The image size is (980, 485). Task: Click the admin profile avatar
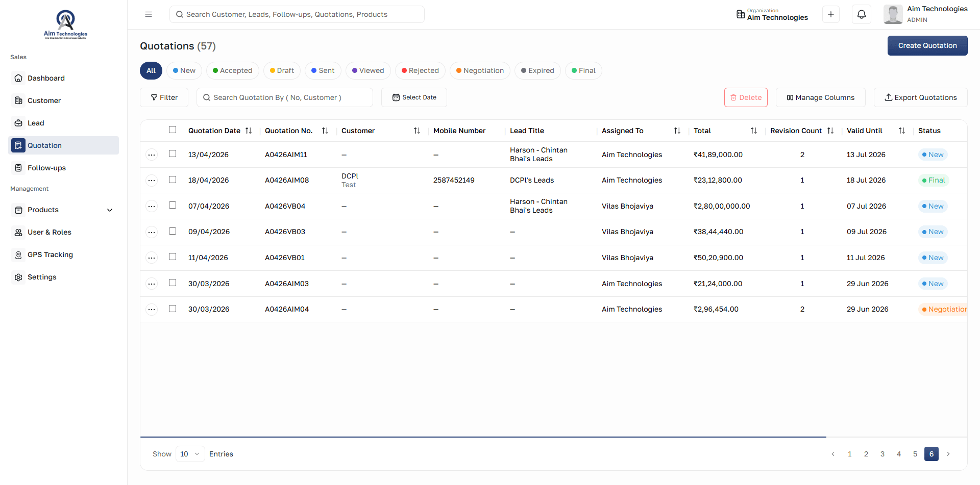point(893,14)
